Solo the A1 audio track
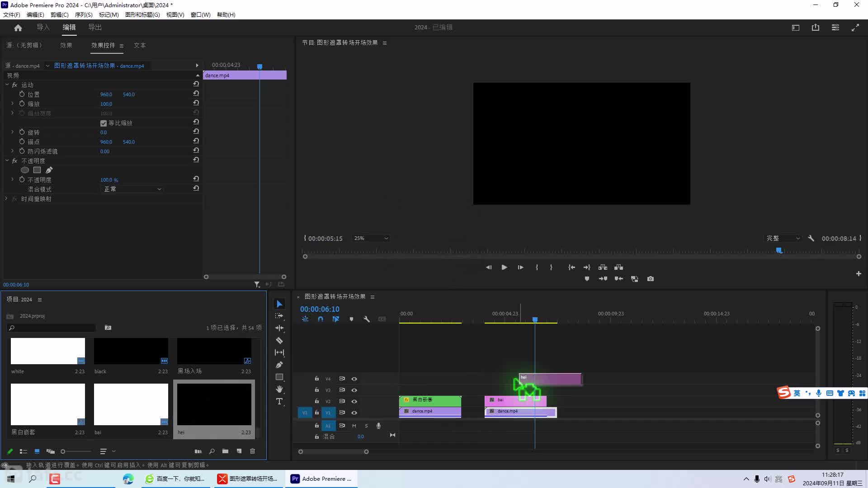The image size is (868, 488). (366, 426)
